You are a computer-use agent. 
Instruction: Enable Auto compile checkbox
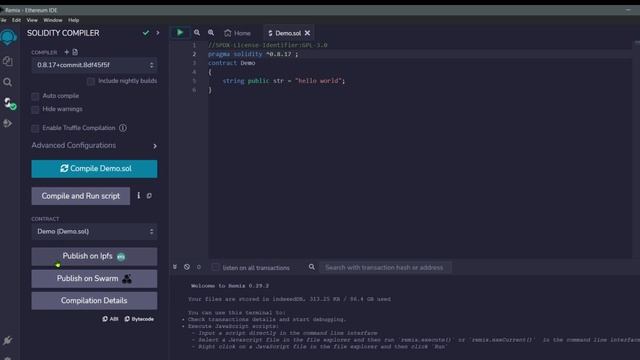[x=35, y=96]
